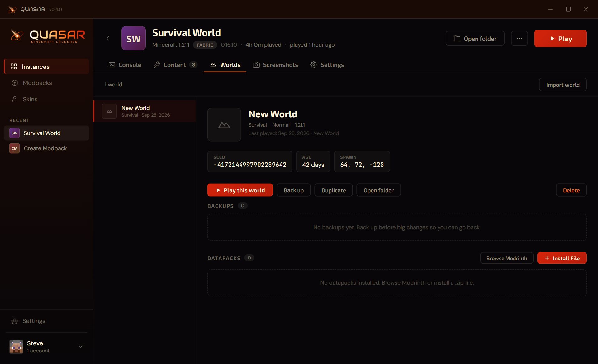Switch to the Content tab
Image resolution: width=598 pixels, height=364 pixels.
point(175,65)
